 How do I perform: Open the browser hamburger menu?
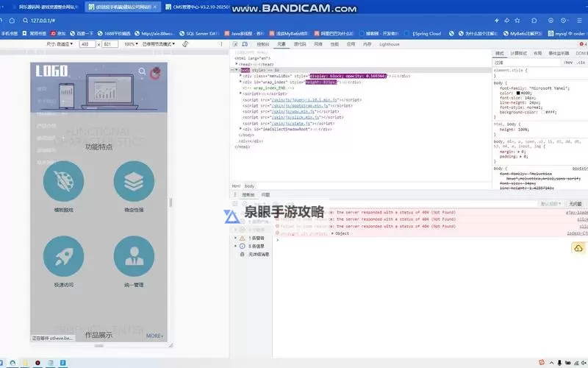581,21
